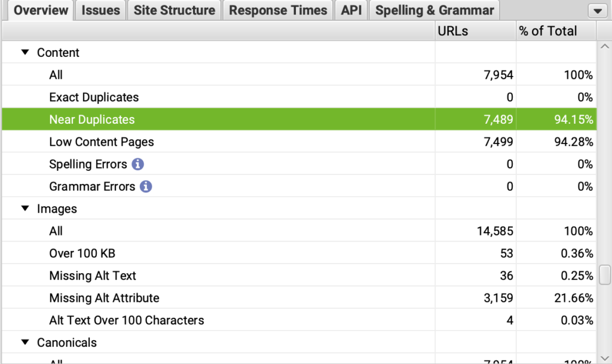
Task: Select Images Over 100 KB row
Action: pos(82,253)
